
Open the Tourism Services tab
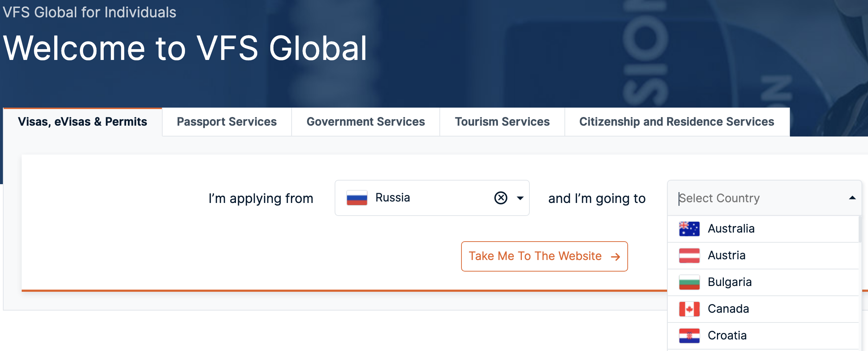[x=502, y=122]
